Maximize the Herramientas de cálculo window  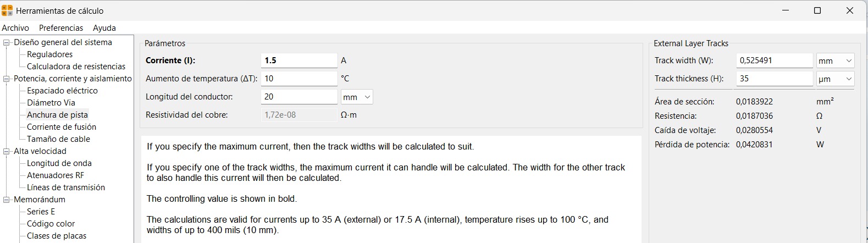tap(817, 10)
